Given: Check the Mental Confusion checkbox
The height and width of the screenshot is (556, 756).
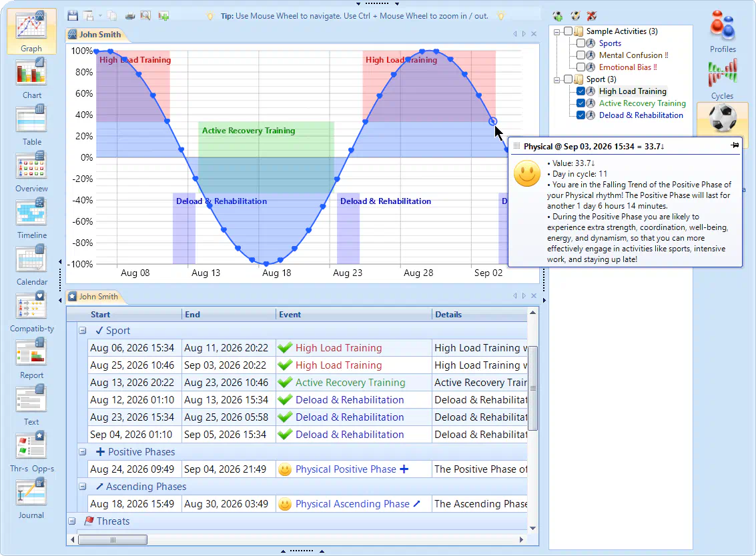Looking at the screenshot, I should coord(581,55).
